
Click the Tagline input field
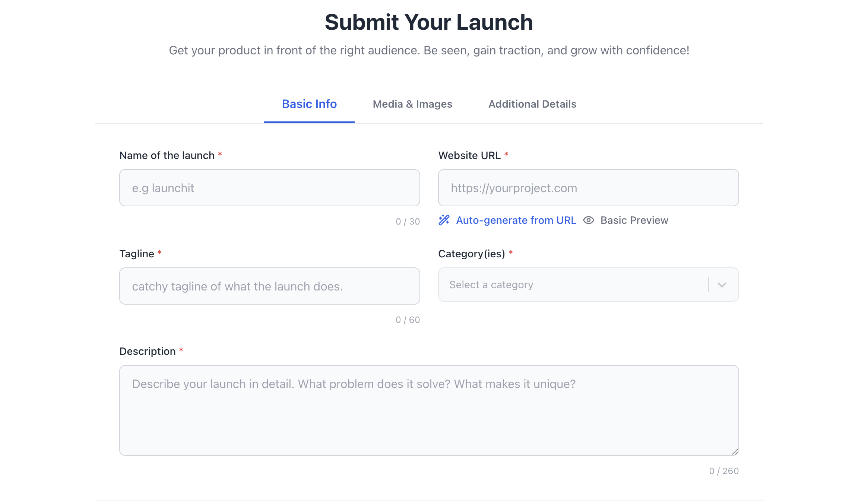click(269, 286)
